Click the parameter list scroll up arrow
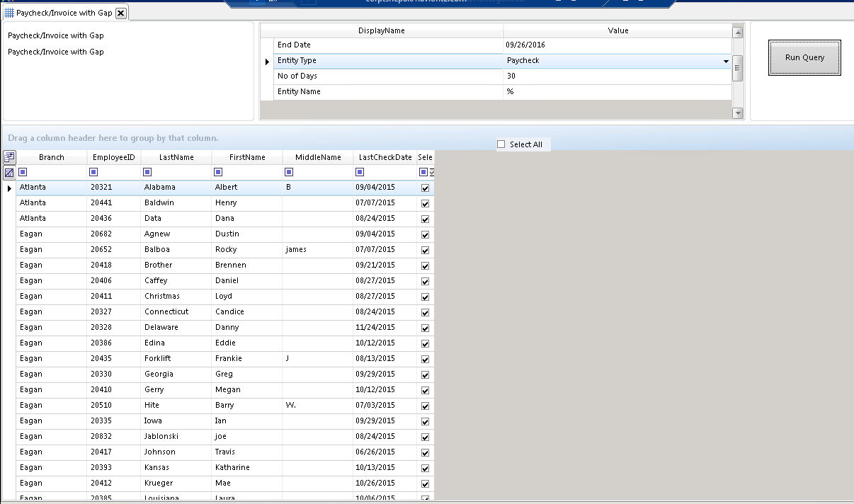 tap(737, 32)
